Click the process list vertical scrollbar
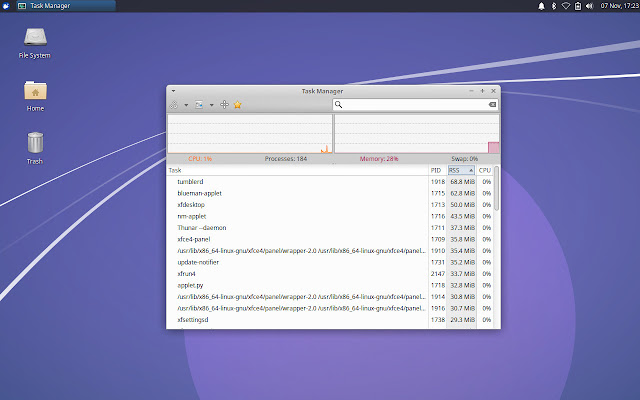640x400 pixels. point(496,188)
